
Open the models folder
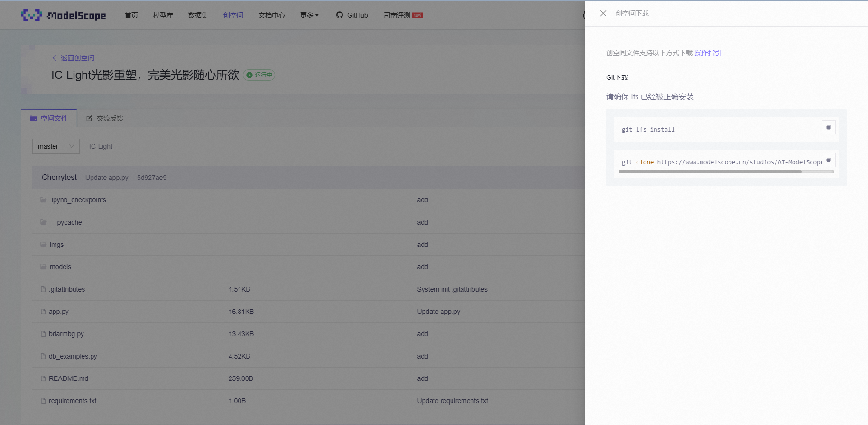click(60, 267)
